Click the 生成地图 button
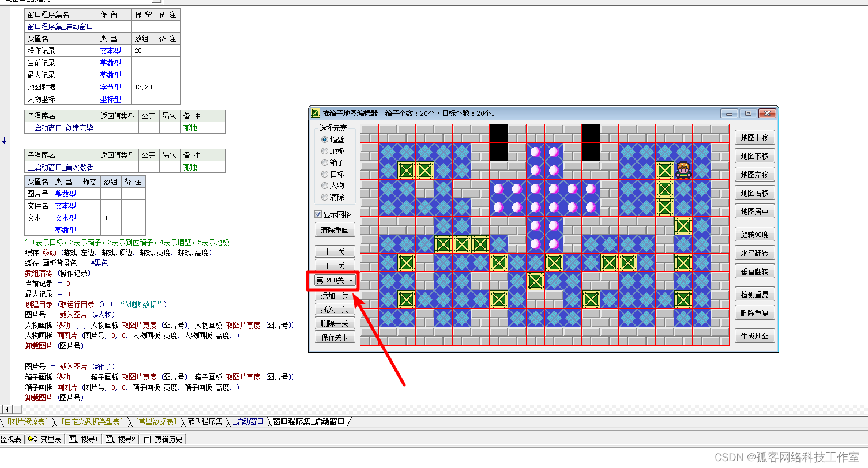868x468 pixels. (755, 336)
